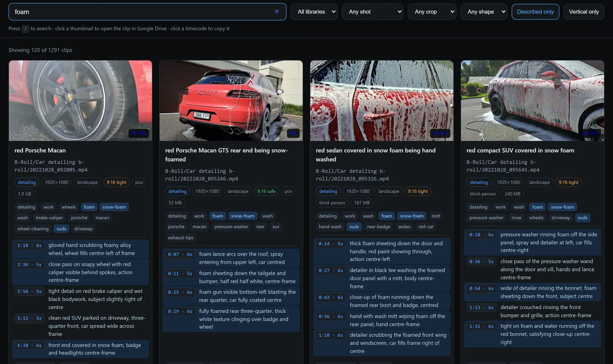Toggle the Described only filter
Image resolution: width=613 pixels, height=364 pixels.
click(x=535, y=12)
